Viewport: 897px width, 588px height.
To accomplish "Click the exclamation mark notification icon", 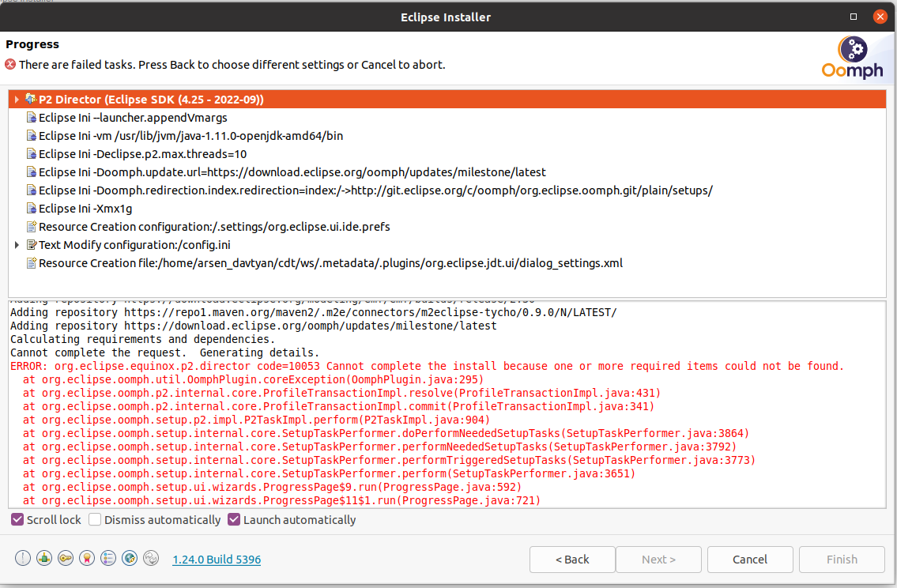I will 23,558.
